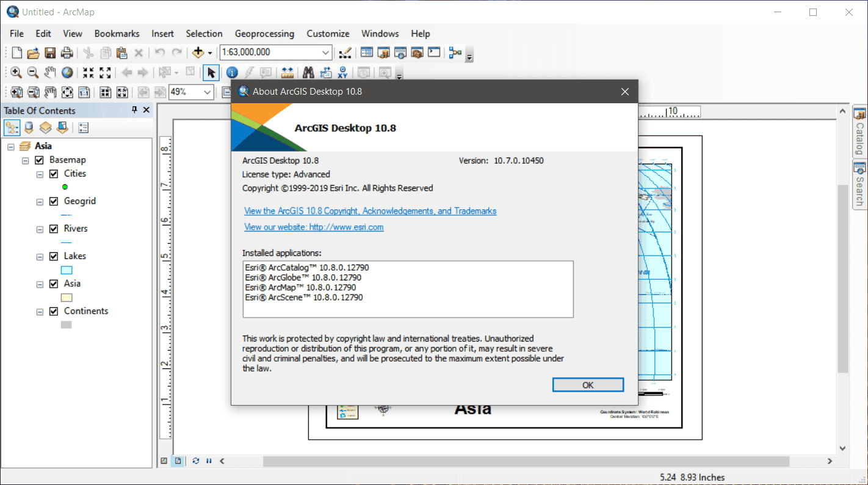The height and width of the screenshot is (485, 868).
Task: List By Drawing Order in Table Of Contents
Action: (x=12, y=128)
